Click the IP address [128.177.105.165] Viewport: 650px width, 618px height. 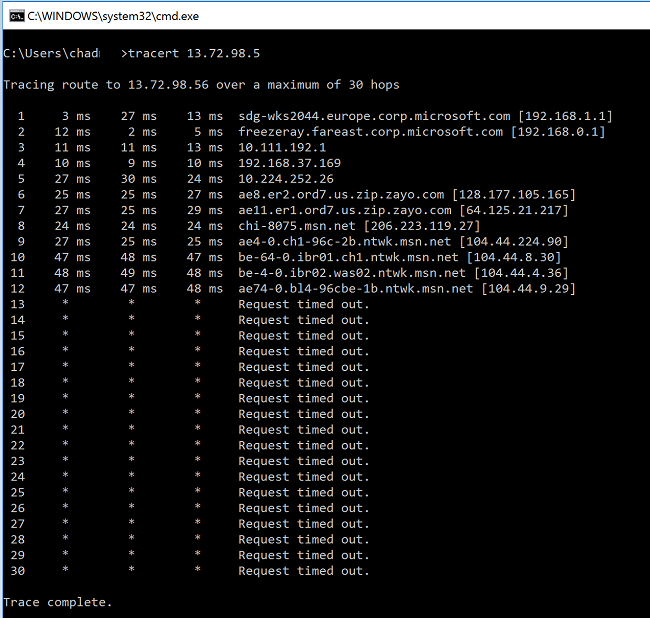click(x=514, y=195)
